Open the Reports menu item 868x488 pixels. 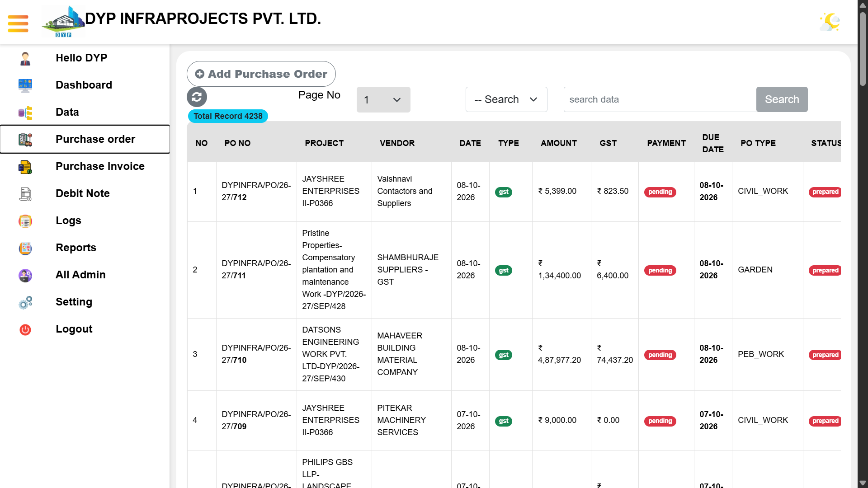(76, 248)
